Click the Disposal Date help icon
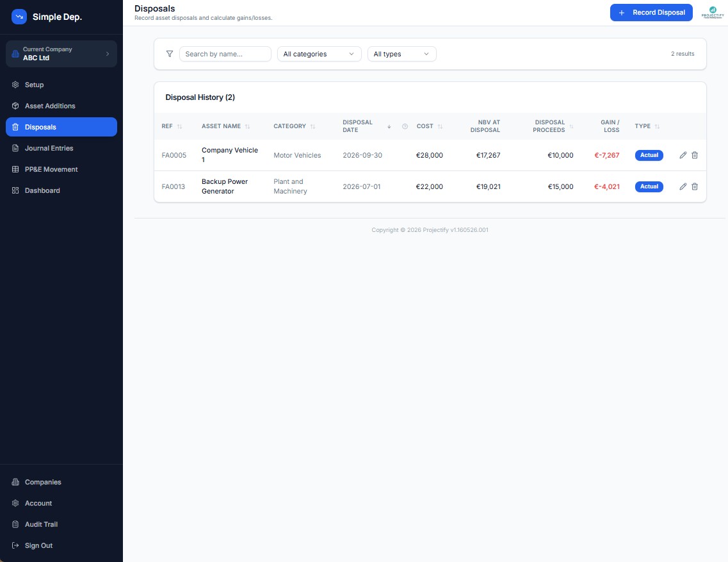The width and height of the screenshot is (728, 562). click(405, 126)
